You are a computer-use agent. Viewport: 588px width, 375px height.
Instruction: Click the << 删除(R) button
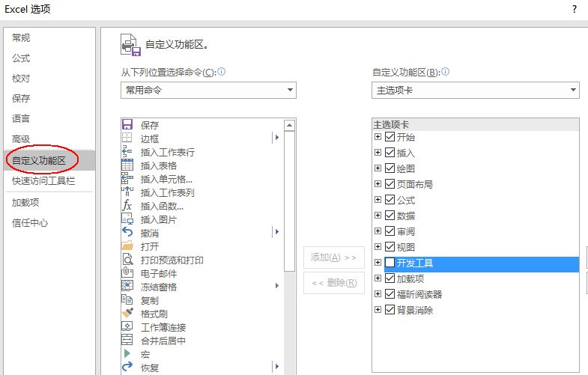334,283
